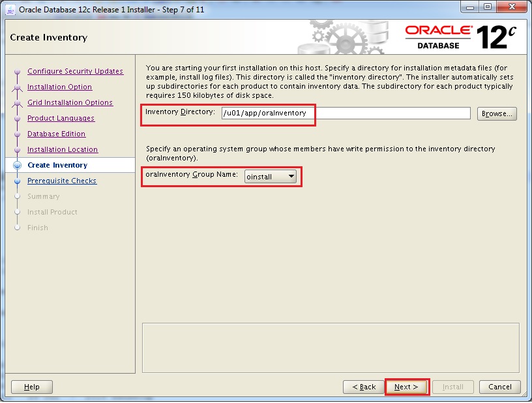The width and height of the screenshot is (532, 403).
Task: Go to Installation Option step
Action: [x=59, y=87]
